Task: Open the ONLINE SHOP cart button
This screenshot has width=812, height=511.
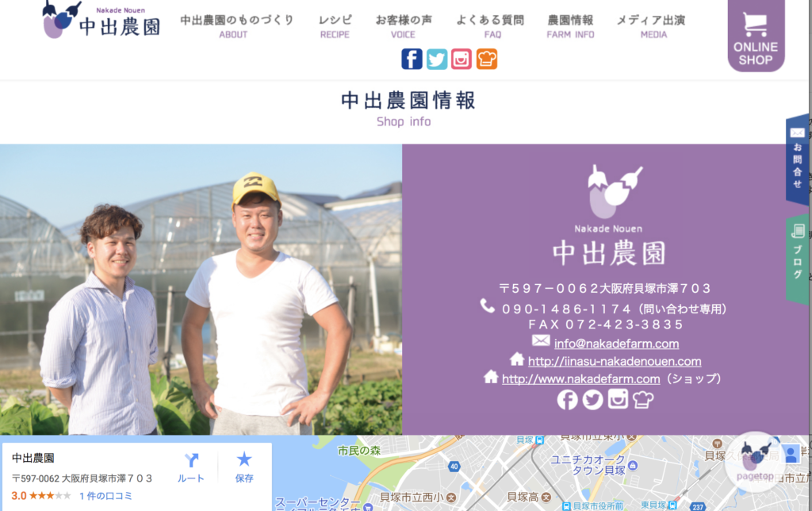Action: click(x=756, y=36)
